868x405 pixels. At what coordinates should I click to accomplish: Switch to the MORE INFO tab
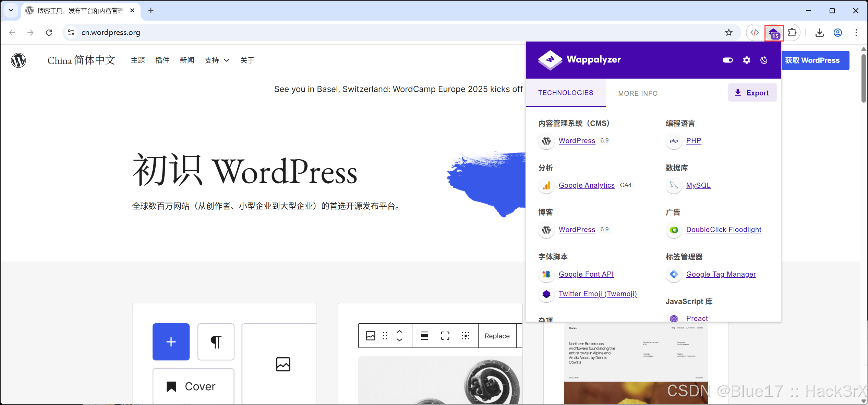pos(638,93)
